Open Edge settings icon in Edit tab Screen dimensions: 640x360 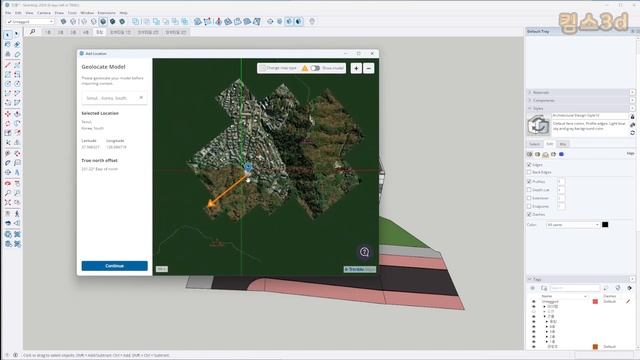coord(530,154)
